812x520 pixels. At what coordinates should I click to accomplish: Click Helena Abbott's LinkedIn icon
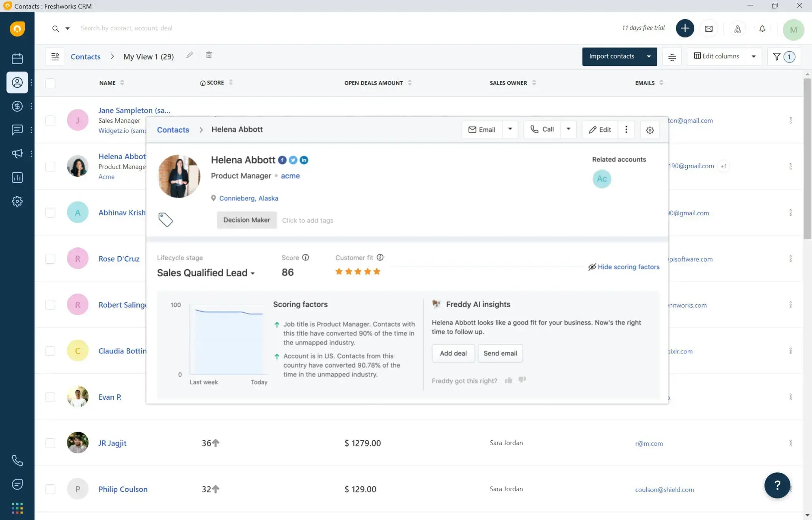[304, 160]
